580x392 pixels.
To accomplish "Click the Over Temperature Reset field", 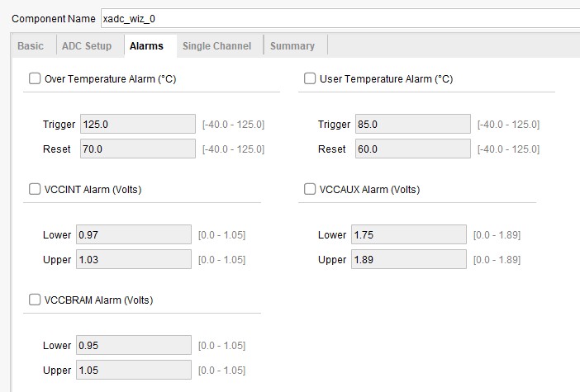I will [x=137, y=149].
